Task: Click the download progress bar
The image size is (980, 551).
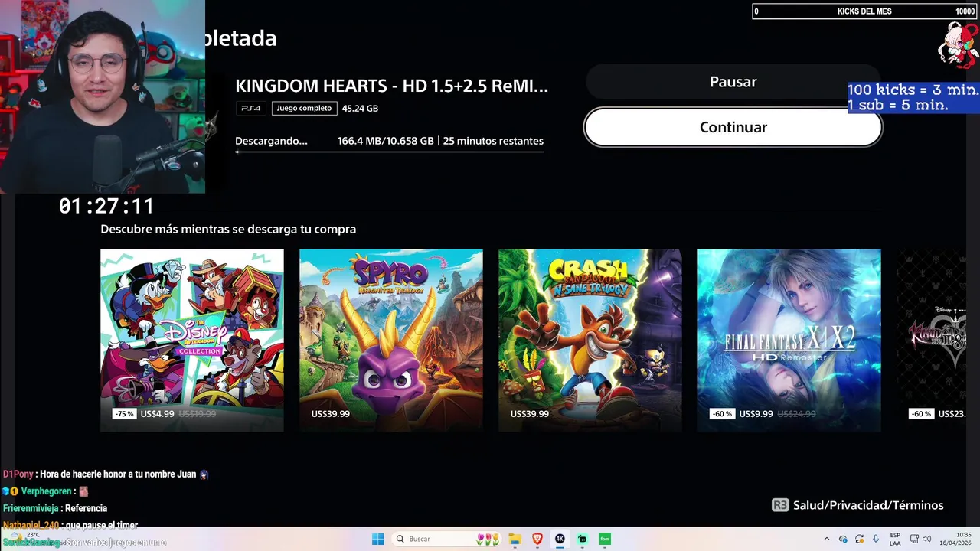Action: [x=390, y=152]
